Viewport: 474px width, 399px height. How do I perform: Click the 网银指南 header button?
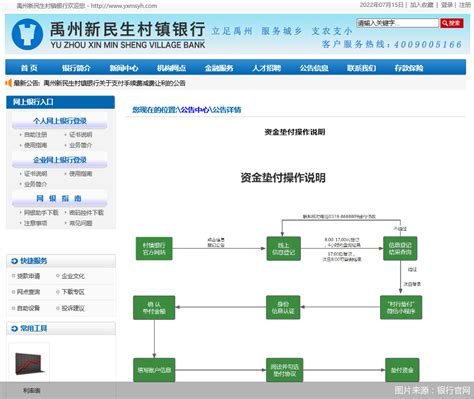[x=60, y=199]
